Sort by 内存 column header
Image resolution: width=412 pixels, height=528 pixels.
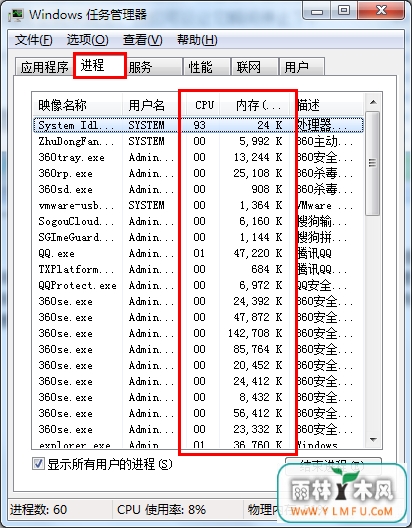[x=255, y=105]
